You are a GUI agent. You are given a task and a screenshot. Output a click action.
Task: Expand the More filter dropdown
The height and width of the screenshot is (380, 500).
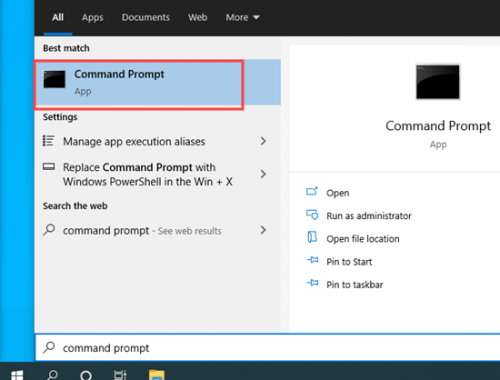click(x=242, y=17)
